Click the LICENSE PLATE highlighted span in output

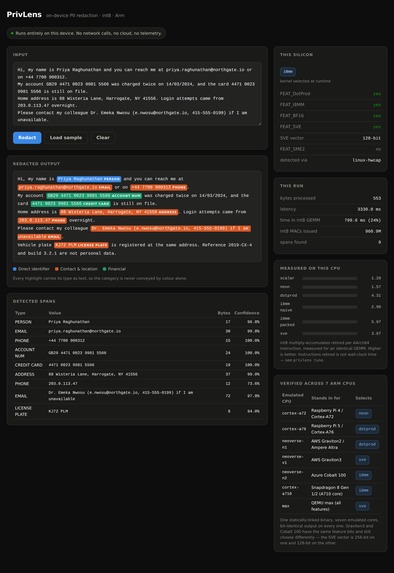tap(81, 245)
